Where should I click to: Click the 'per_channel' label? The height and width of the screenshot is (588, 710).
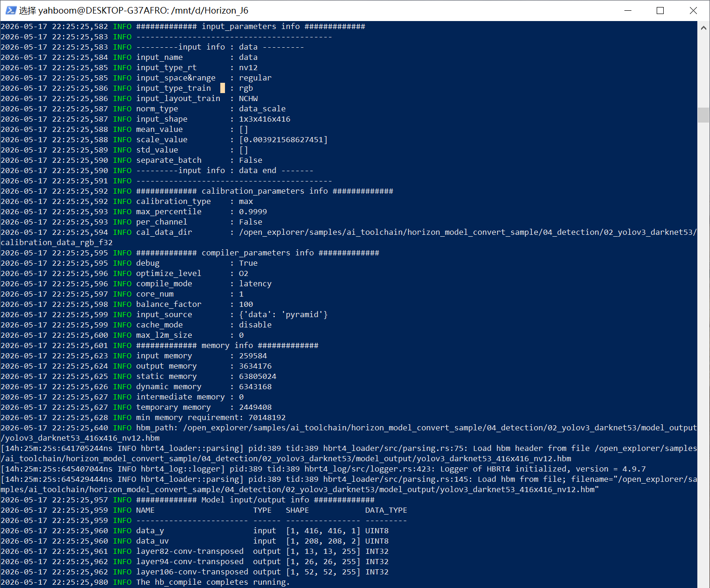pyautogui.click(x=162, y=222)
